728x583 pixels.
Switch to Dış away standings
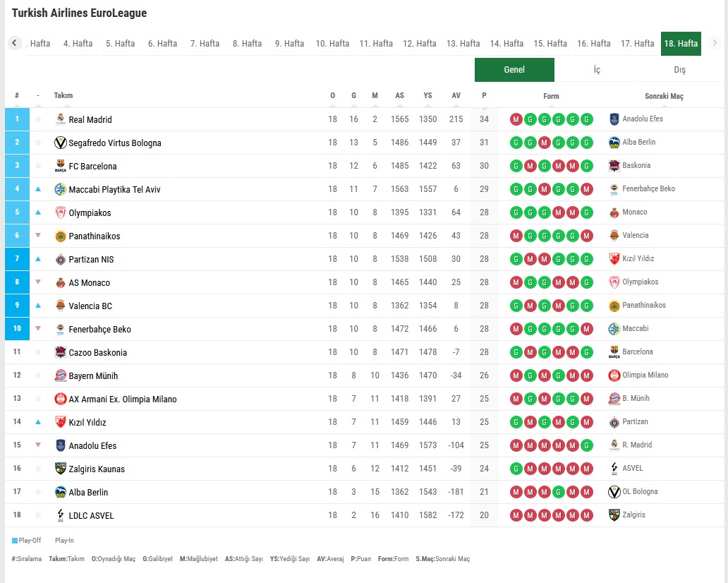679,70
